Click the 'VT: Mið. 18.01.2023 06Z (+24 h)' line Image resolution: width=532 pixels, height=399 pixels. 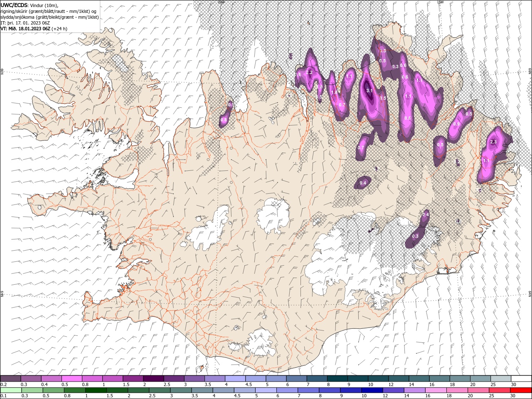pyautogui.click(x=34, y=29)
